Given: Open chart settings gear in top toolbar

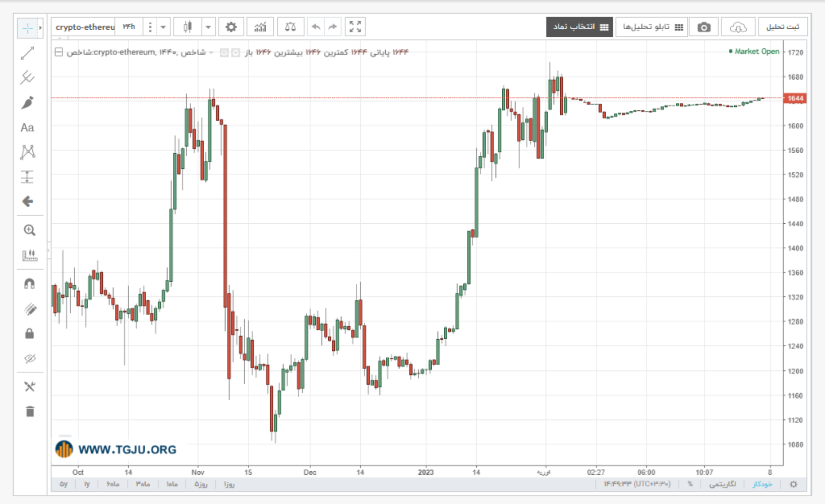Looking at the screenshot, I should 231,27.
